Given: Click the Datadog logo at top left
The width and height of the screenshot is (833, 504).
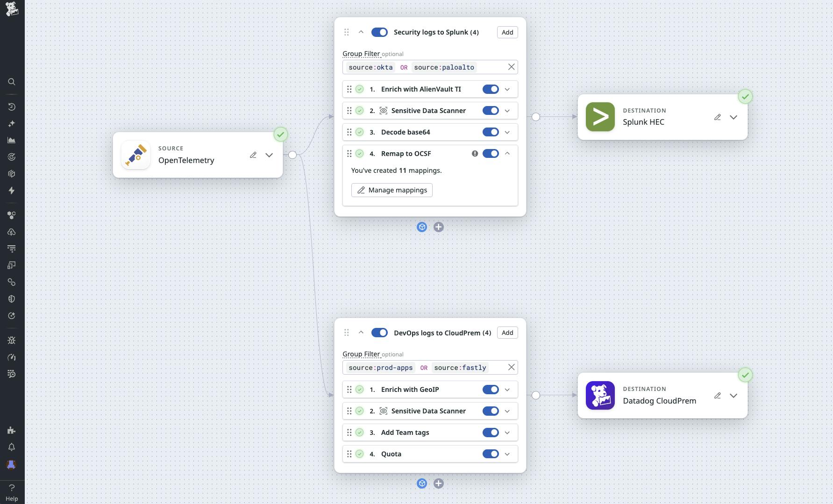Looking at the screenshot, I should coord(12,8).
